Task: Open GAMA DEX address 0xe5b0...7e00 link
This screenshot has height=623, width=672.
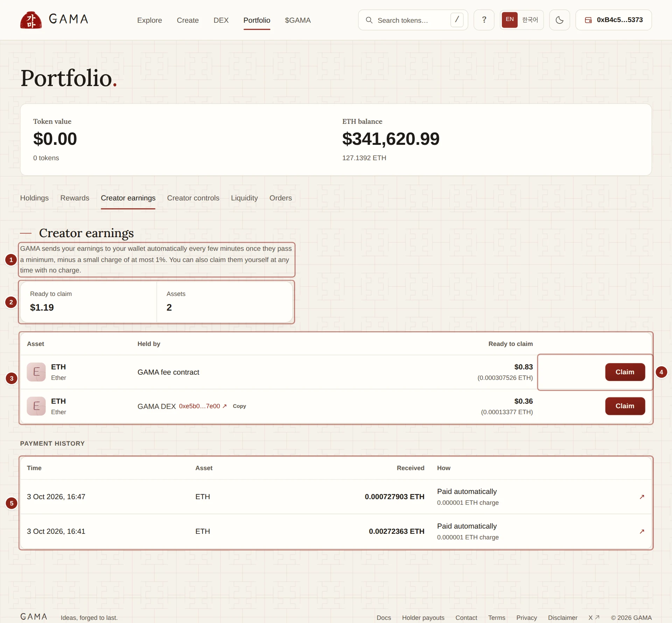Action: [203, 406]
